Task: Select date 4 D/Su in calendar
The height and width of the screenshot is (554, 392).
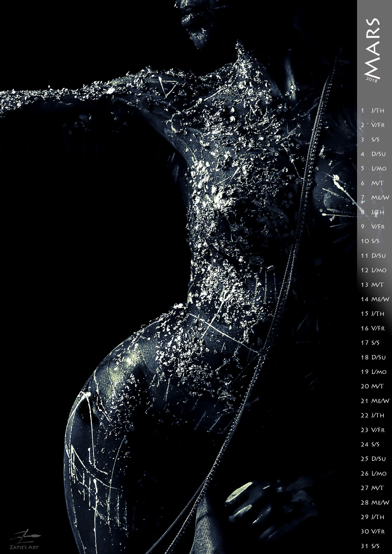Action: coord(373,154)
